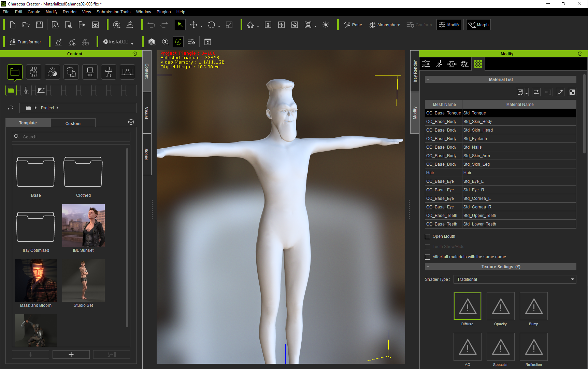Click the Redo arrow
This screenshot has height=369, width=588.
point(164,25)
